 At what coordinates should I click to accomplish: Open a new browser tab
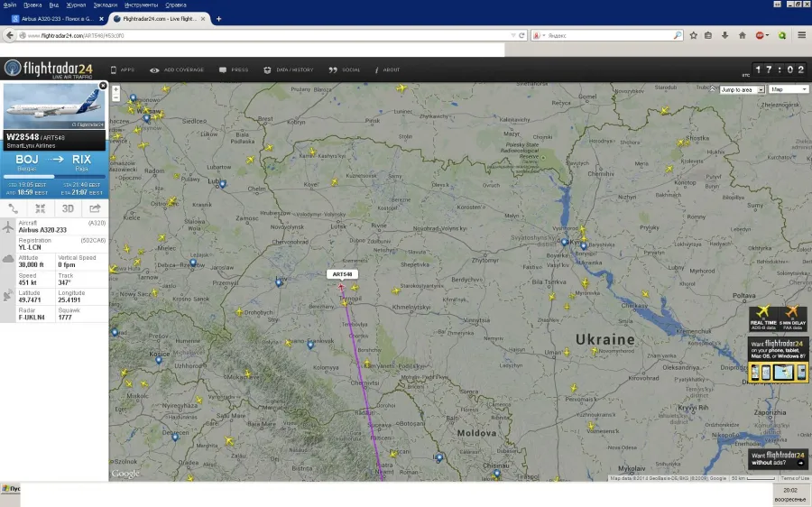click(x=218, y=19)
